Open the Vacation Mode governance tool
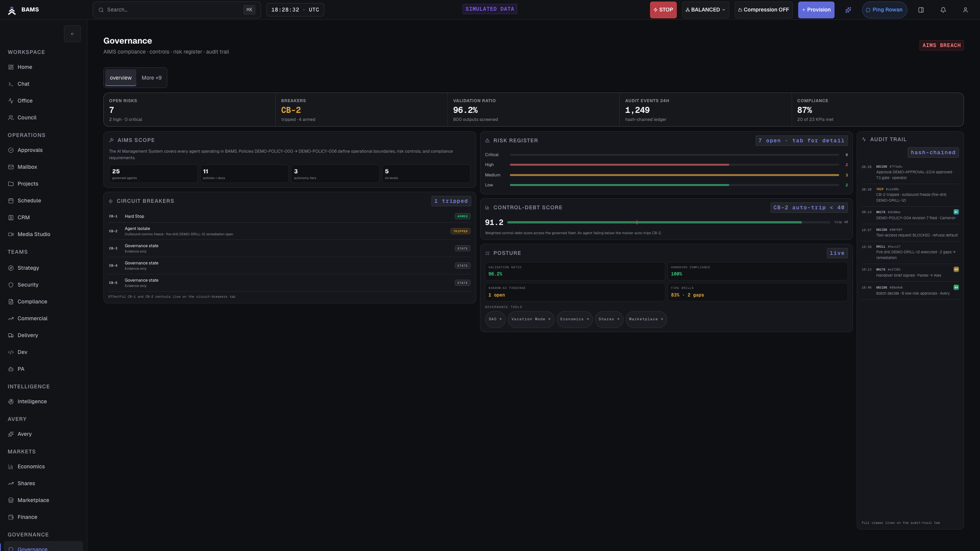Image resolution: width=980 pixels, height=551 pixels. coord(531,319)
